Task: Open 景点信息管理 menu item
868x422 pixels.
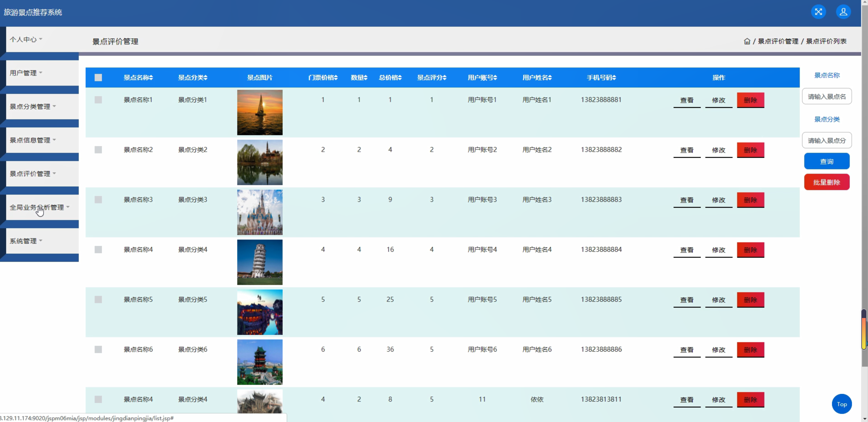Action: pos(33,140)
